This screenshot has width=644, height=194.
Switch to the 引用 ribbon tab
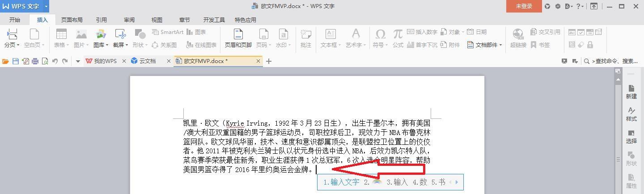point(101,20)
